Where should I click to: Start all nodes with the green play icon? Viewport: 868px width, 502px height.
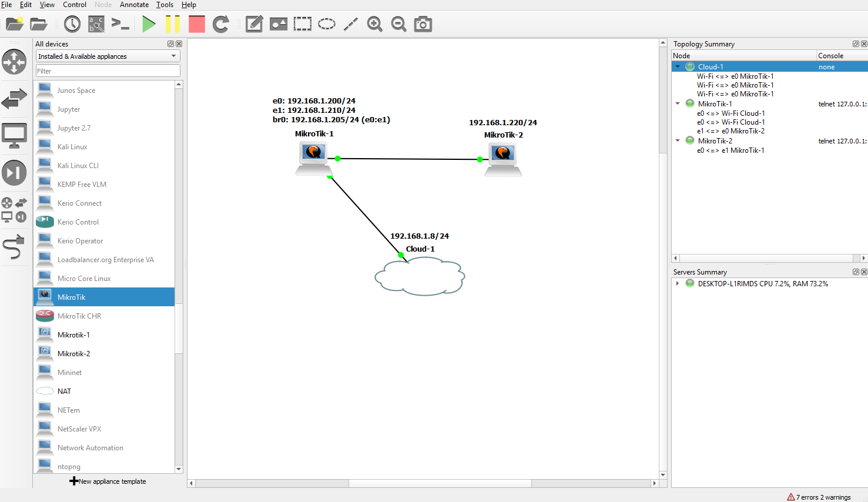(x=149, y=24)
